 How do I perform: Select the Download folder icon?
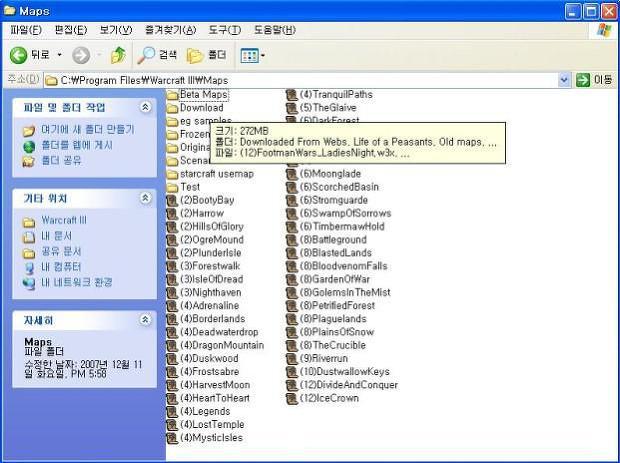click(x=172, y=108)
